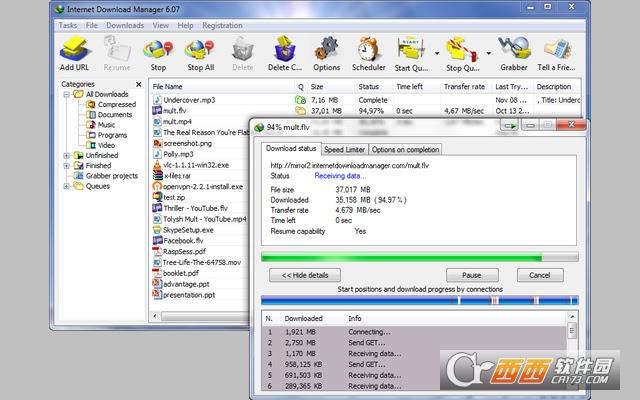Switch to the Speed Limiter tab

(344, 150)
